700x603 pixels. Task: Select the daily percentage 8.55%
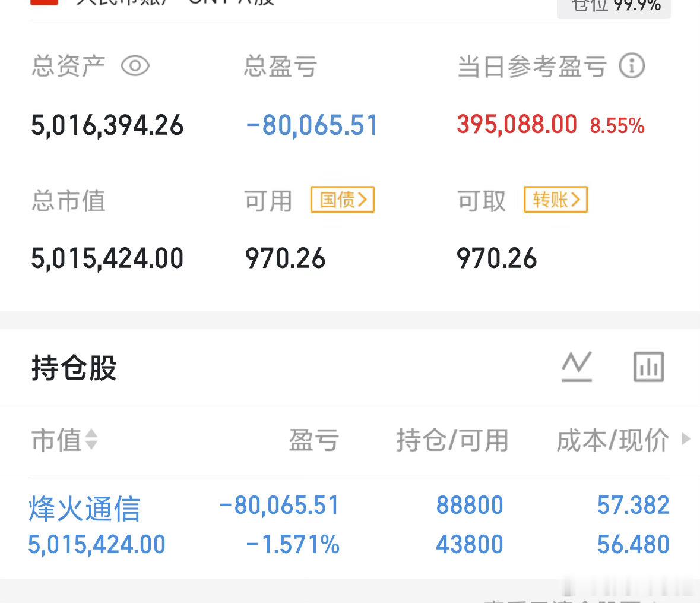click(x=617, y=125)
